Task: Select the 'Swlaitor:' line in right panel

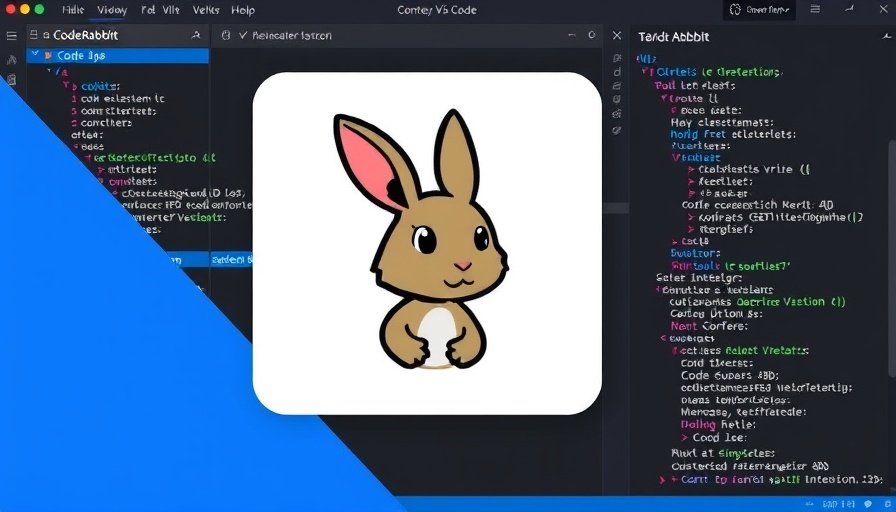Action: (x=695, y=254)
